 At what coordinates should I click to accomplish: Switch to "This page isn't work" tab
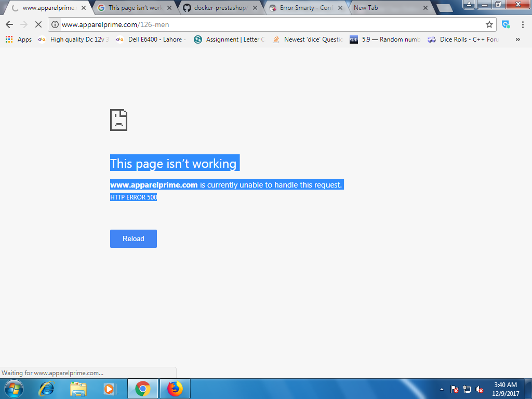coord(135,8)
